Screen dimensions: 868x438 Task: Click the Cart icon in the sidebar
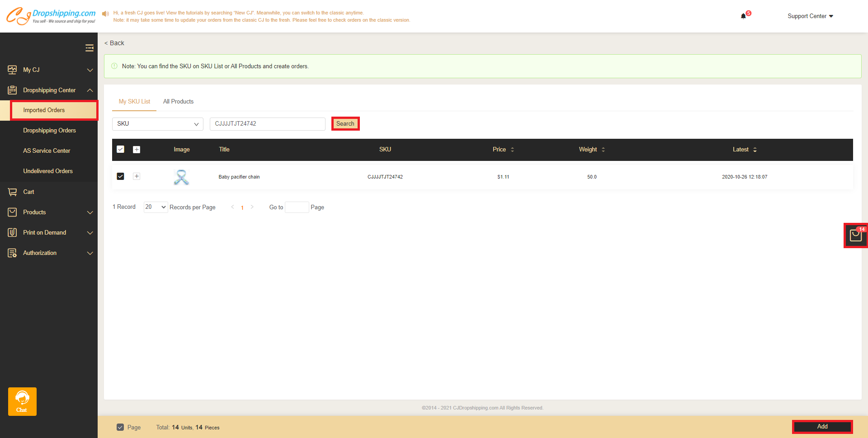(12, 192)
